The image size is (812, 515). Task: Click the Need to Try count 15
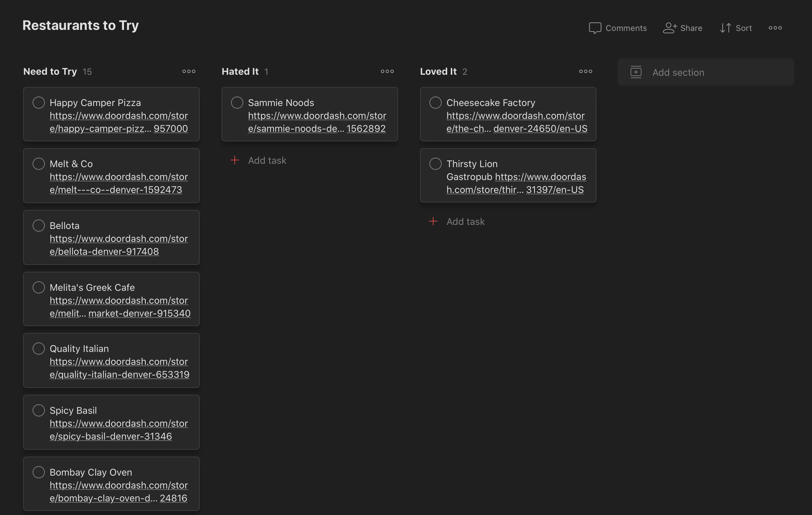pyautogui.click(x=87, y=72)
